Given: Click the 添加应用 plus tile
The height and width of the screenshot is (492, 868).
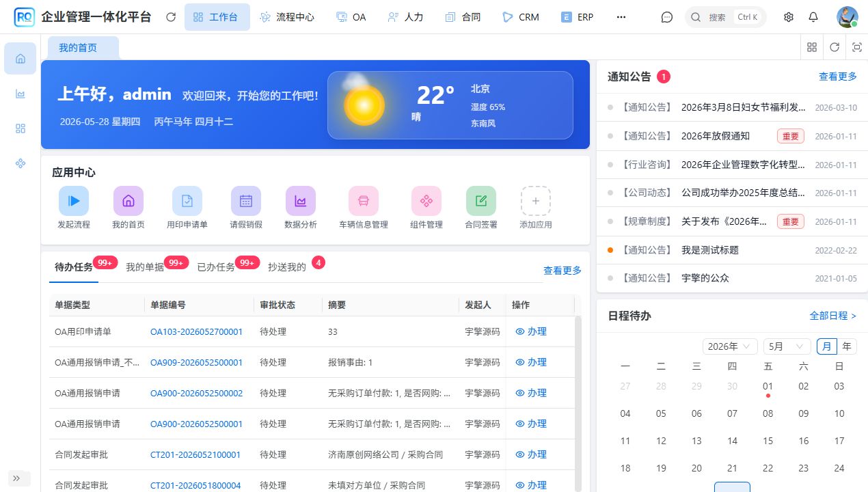Looking at the screenshot, I should point(536,201).
